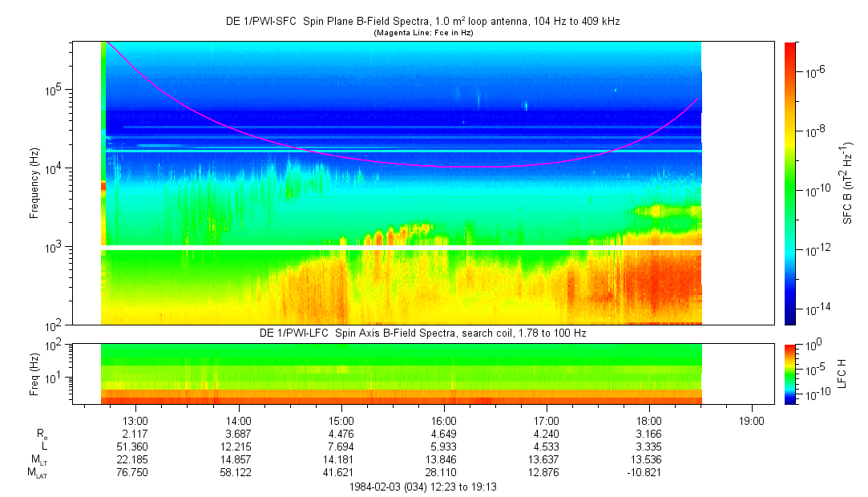Click the LFC H color scale bar
The image size is (868, 497).
coord(790,374)
